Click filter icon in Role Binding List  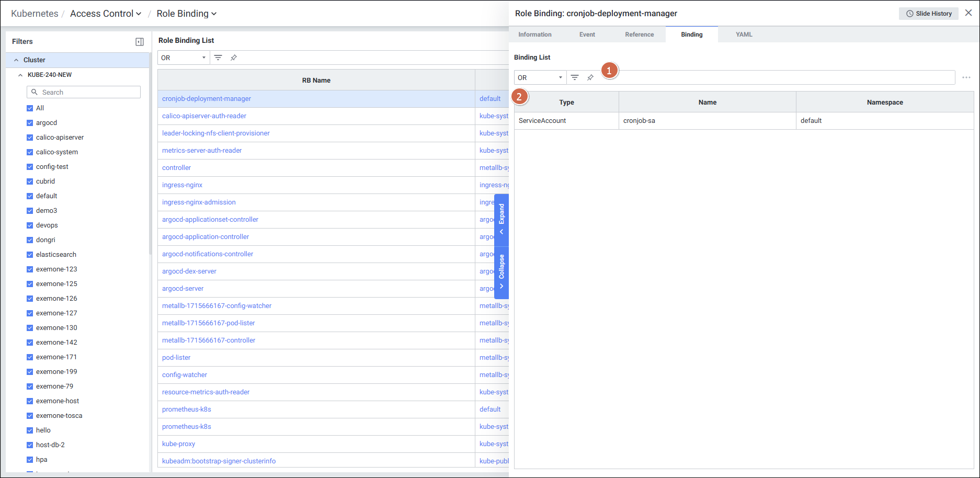pyautogui.click(x=218, y=58)
